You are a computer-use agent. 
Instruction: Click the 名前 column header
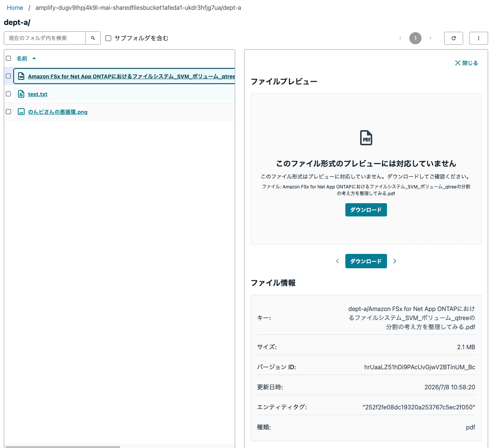22,58
